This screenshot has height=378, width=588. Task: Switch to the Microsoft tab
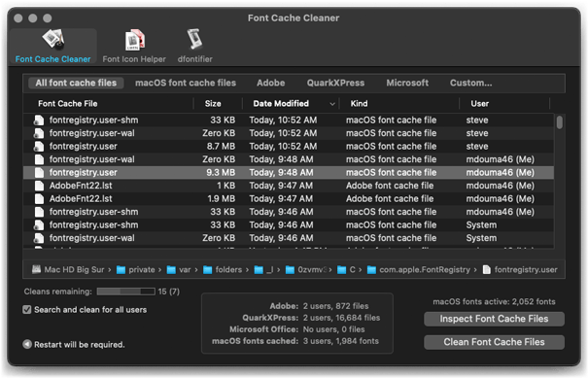pyautogui.click(x=407, y=83)
